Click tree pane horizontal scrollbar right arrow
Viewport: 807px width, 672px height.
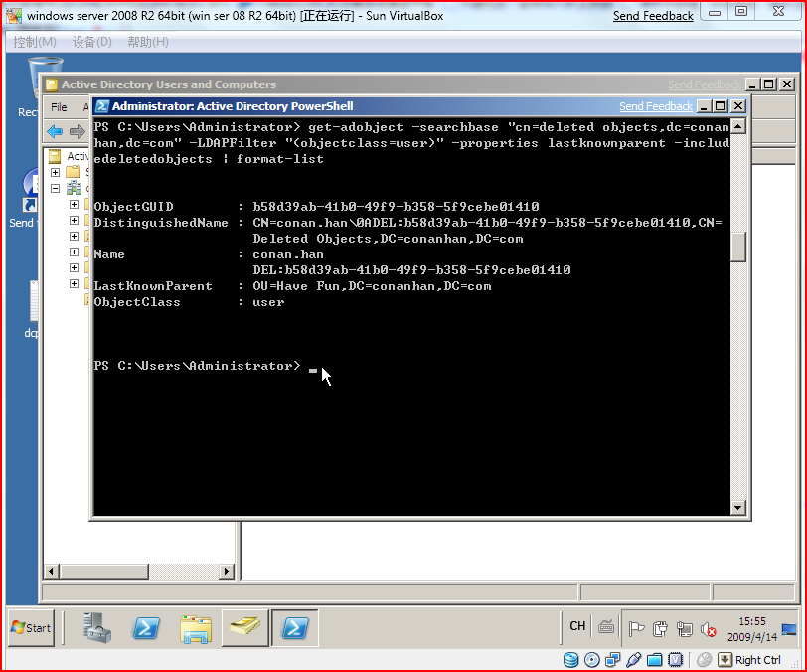click(227, 571)
